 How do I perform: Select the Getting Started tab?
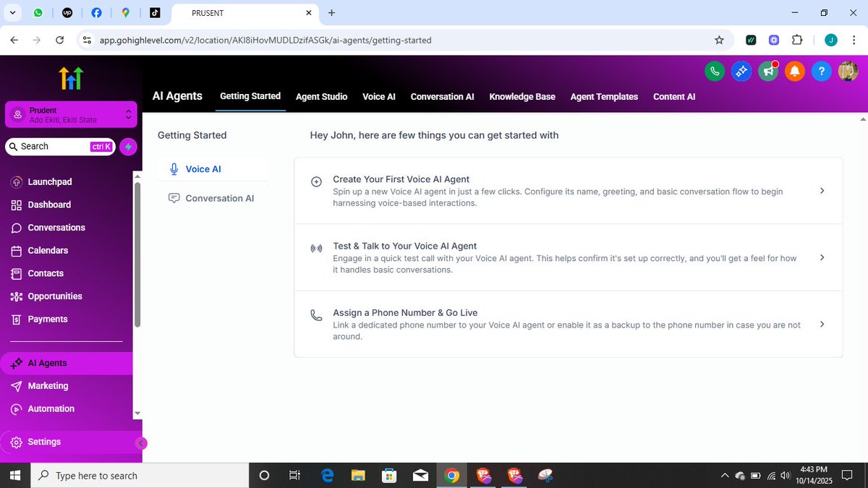click(x=250, y=96)
